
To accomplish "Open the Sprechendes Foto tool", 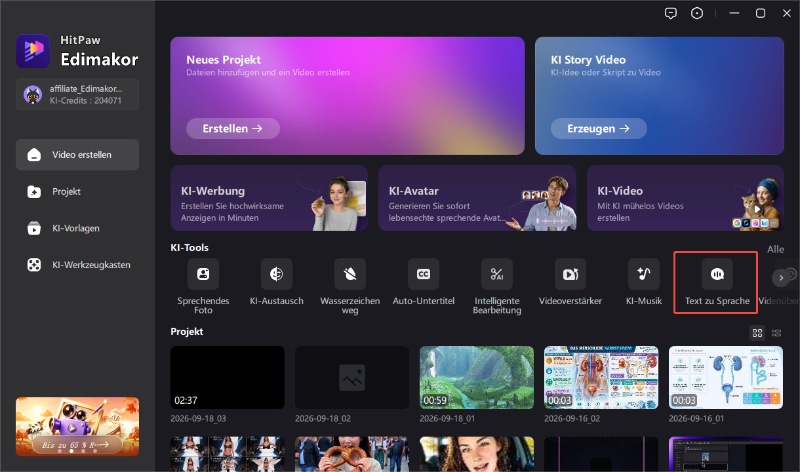I will [203, 286].
